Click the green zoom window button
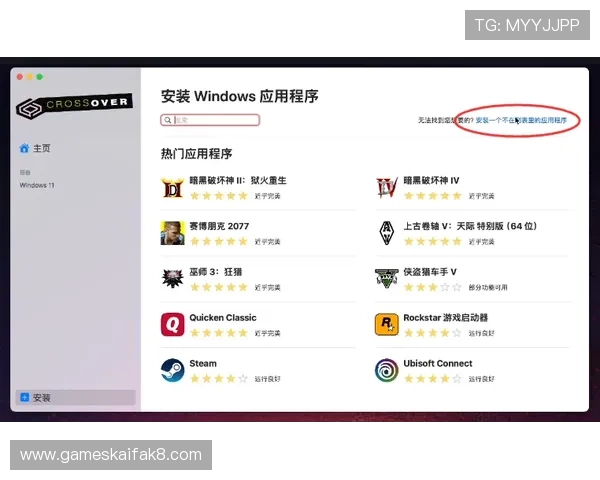This screenshot has width=600, height=480. pyautogui.click(x=39, y=77)
